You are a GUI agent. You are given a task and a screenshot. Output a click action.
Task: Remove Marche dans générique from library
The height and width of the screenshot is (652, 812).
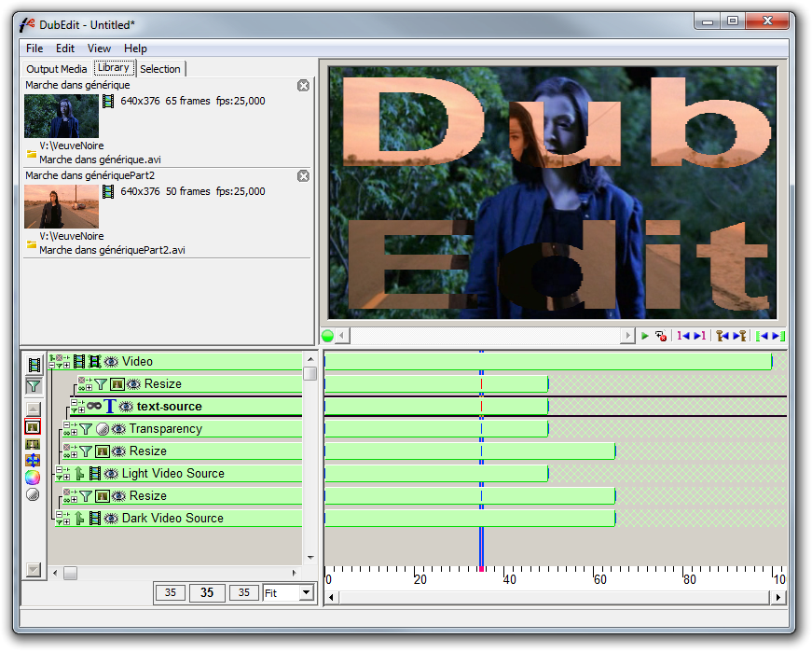pyautogui.click(x=304, y=86)
